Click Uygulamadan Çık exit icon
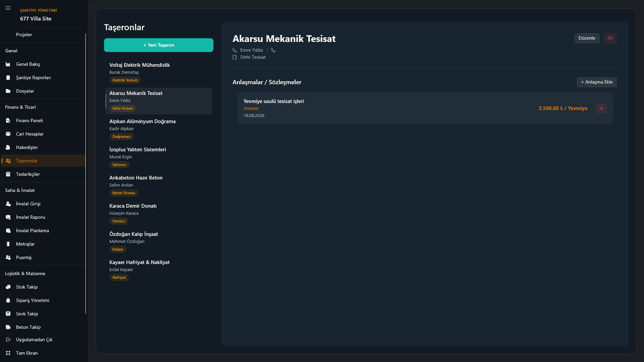This screenshot has width=644, height=362. point(8,340)
